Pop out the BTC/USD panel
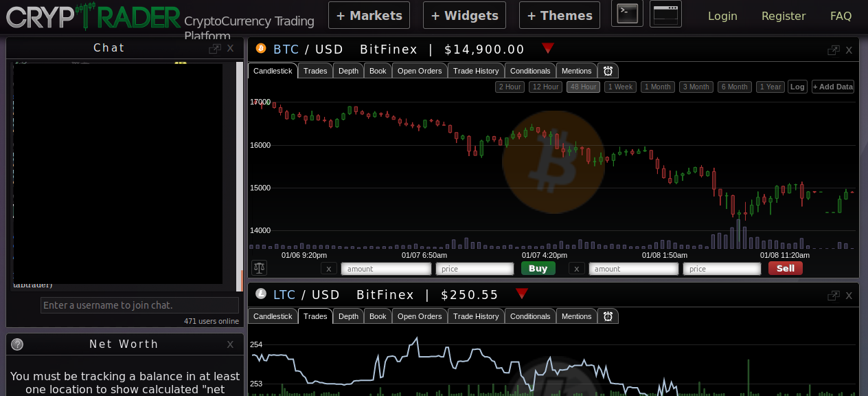 click(x=834, y=49)
